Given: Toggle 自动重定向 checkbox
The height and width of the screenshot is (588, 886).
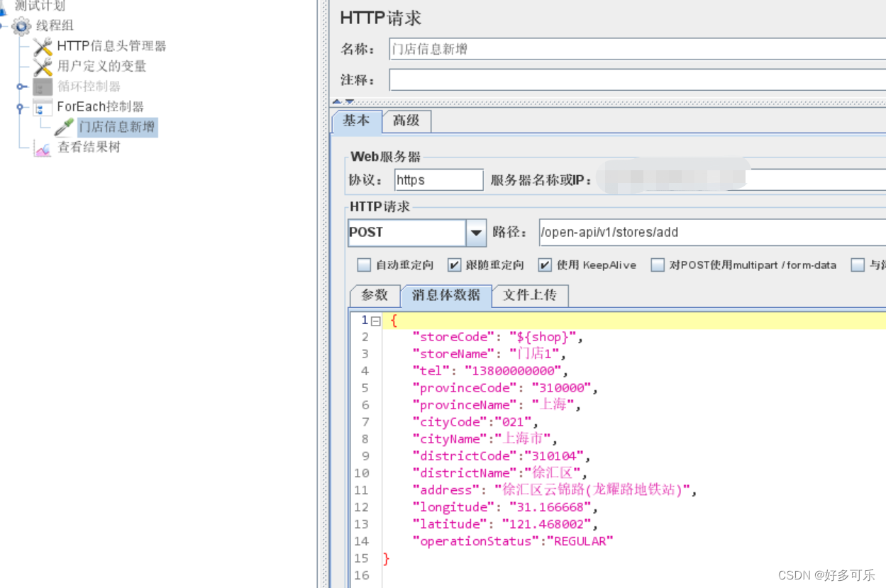Looking at the screenshot, I should point(364,265).
